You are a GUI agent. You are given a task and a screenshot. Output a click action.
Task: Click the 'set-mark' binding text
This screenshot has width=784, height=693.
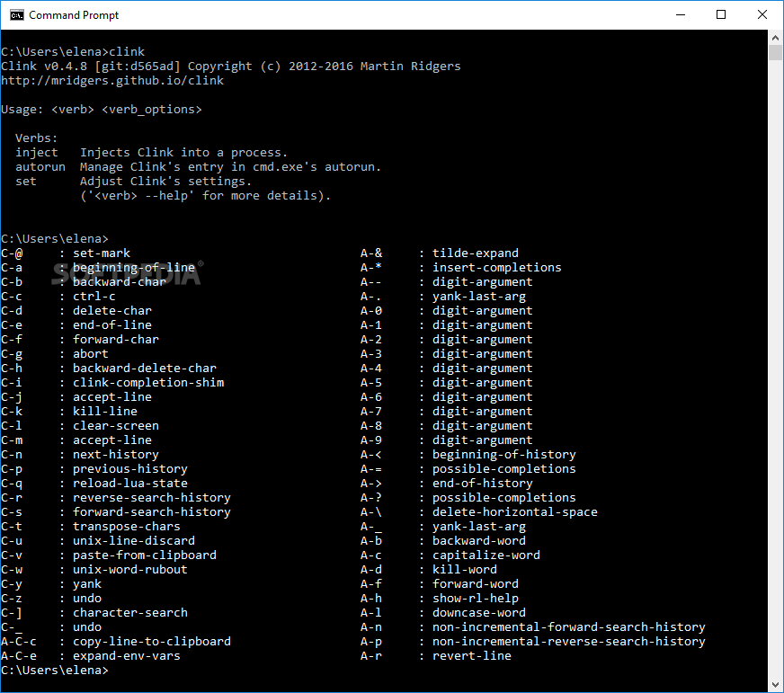(x=102, y=253)
